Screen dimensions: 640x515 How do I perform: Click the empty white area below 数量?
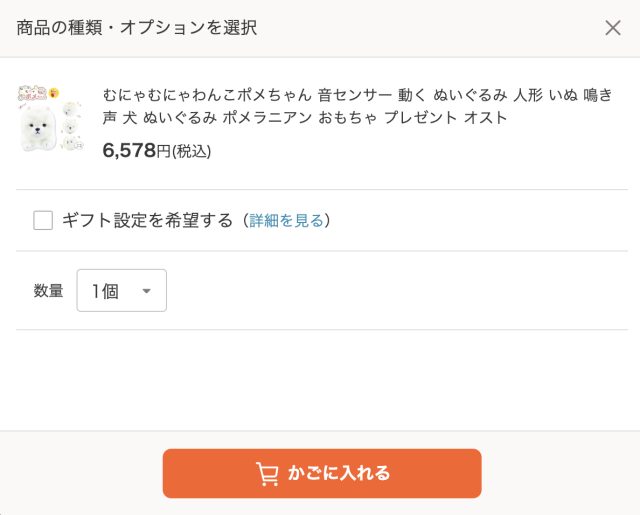(x=320, y=380)
